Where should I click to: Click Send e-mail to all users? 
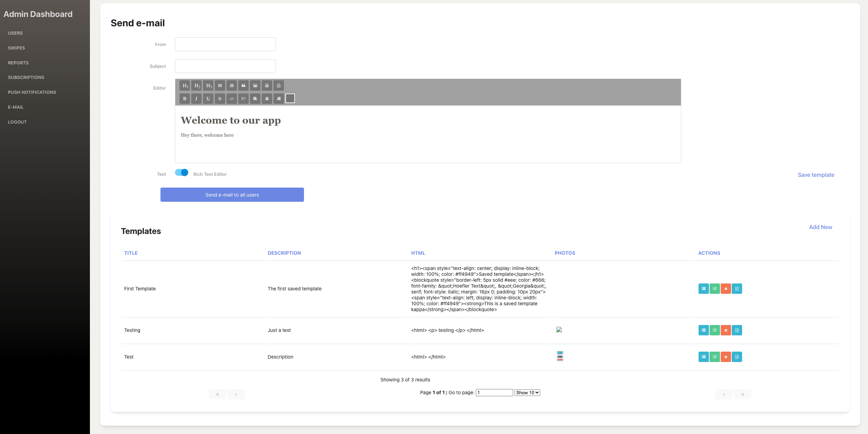(232, 195)
